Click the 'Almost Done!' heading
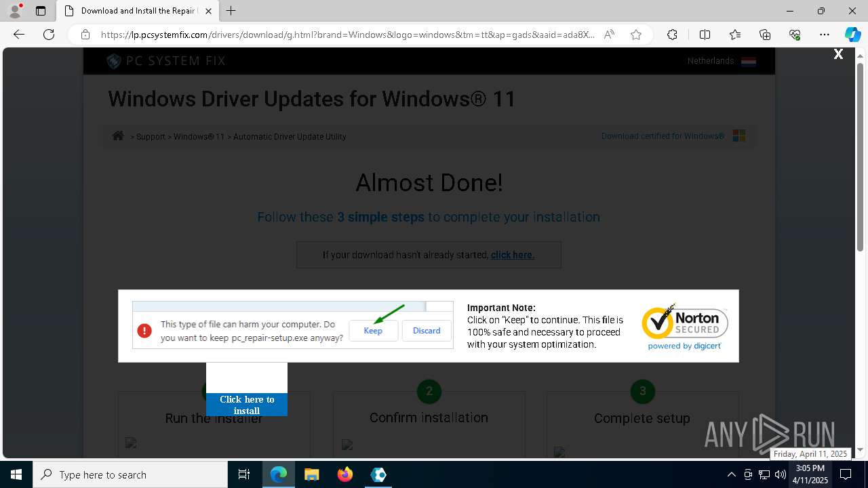868x488 pixels. coord(429,182)
